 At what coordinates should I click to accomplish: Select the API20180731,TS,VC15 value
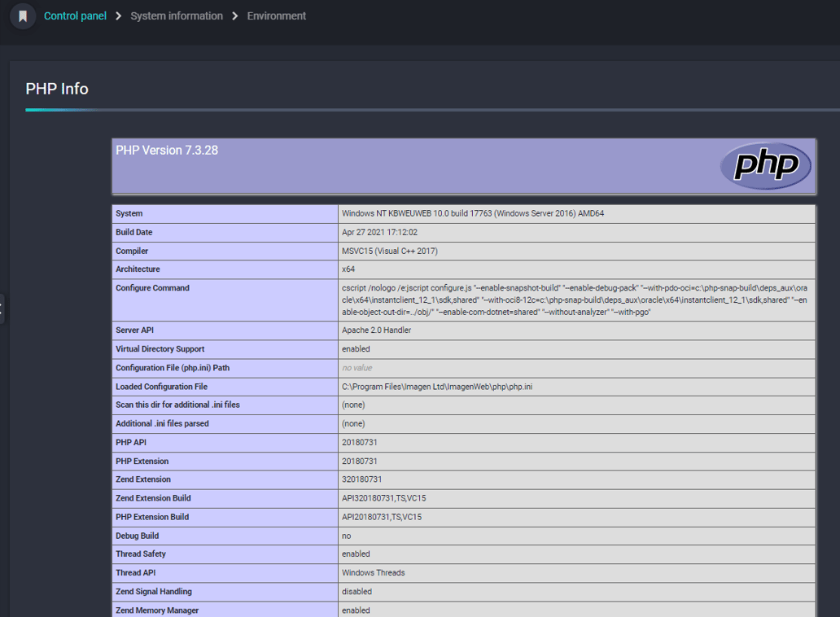click(x=382, y=517)
